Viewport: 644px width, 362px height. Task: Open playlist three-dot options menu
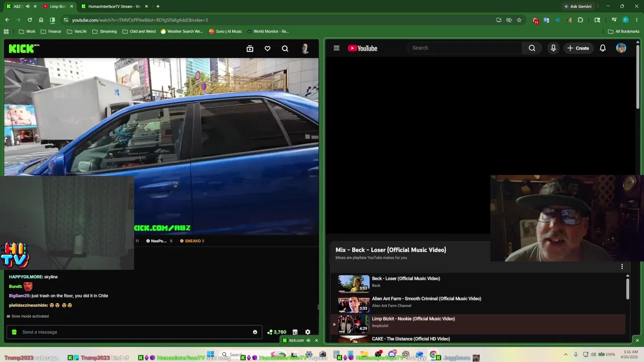[622, 266]
